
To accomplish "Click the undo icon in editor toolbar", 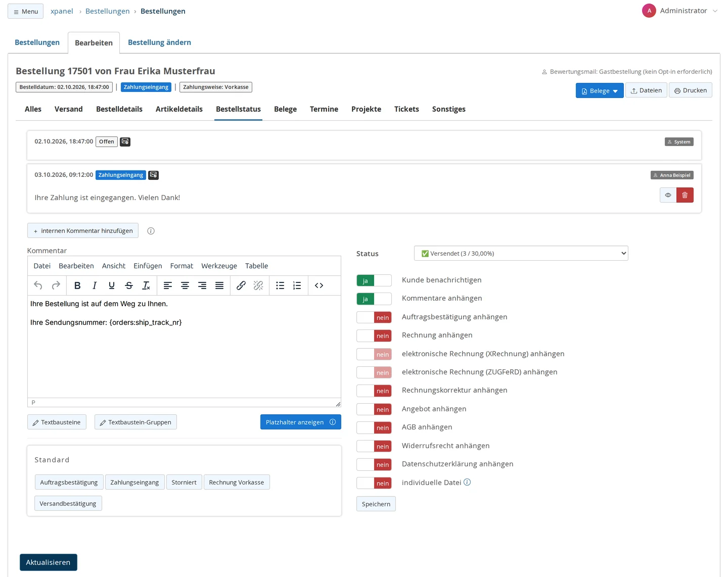I will (38, 285).
